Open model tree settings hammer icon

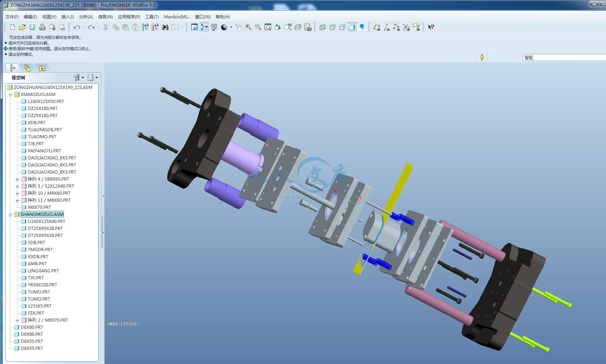77,78
